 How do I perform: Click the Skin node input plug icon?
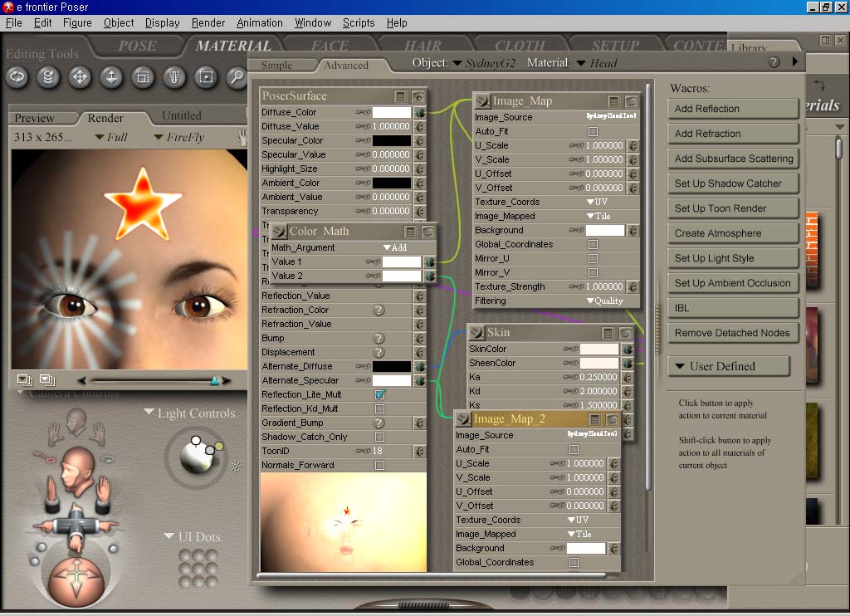[476, 332]
